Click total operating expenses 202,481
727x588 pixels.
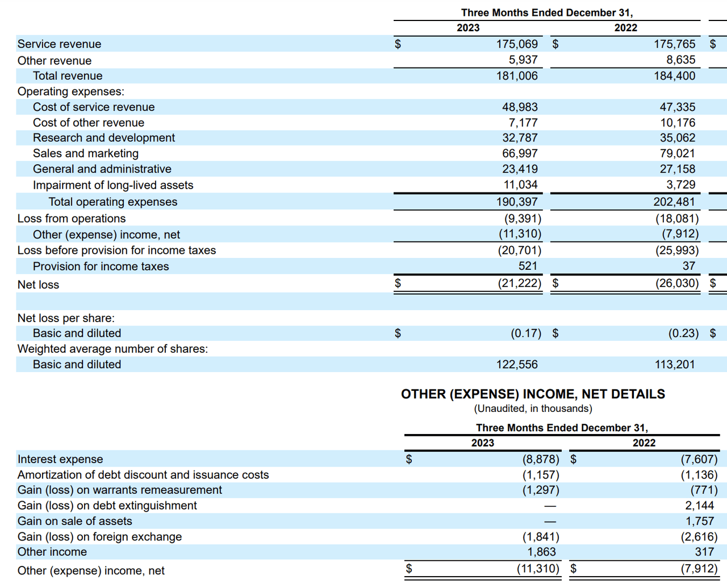click(x=674, y=202)
